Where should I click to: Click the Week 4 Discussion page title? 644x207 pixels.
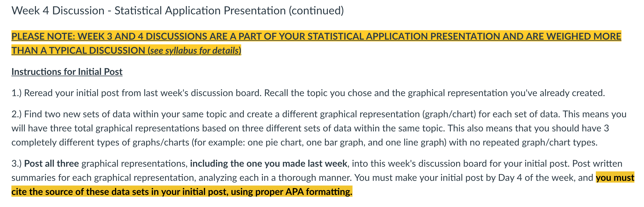[x=178, y=11]
